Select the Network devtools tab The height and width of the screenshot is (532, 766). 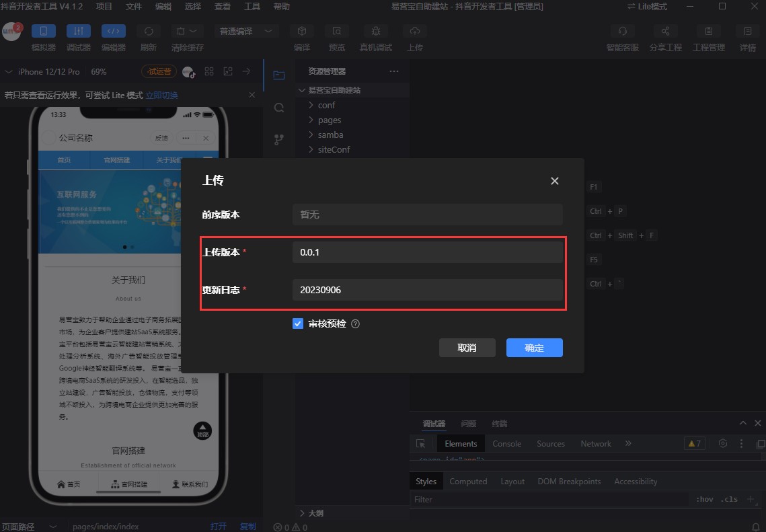click(595, 444)
